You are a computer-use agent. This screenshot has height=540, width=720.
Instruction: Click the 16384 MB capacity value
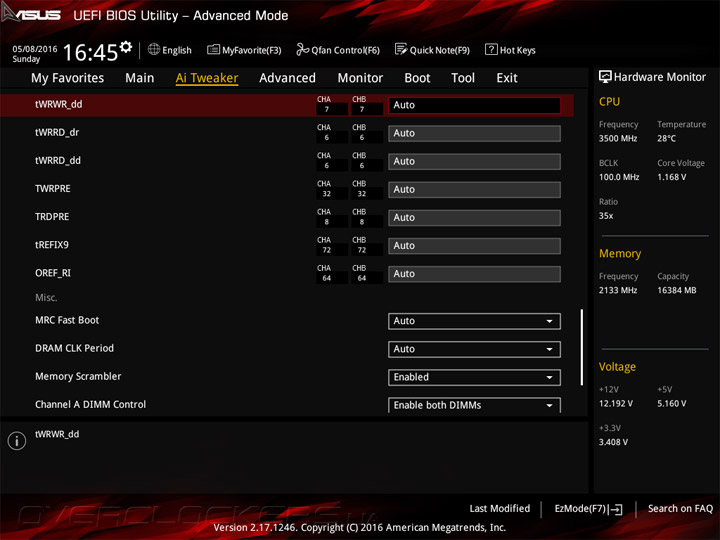pyautogui.click(x=676, y=290)
